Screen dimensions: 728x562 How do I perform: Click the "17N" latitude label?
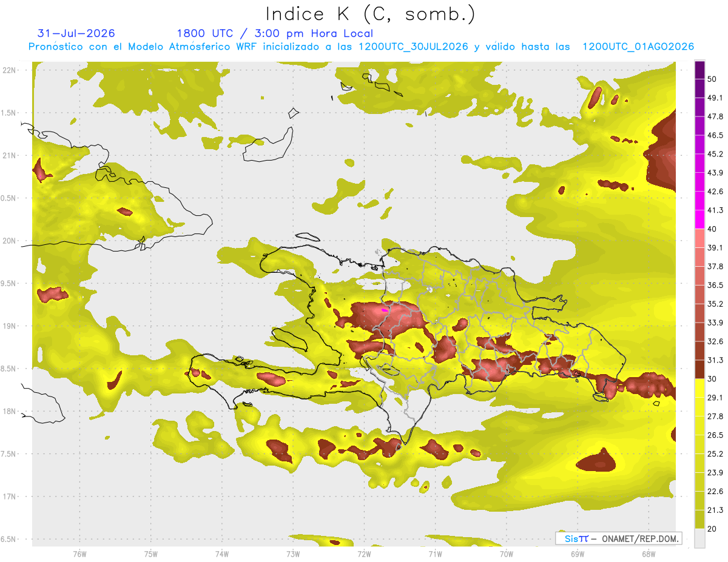9,497
